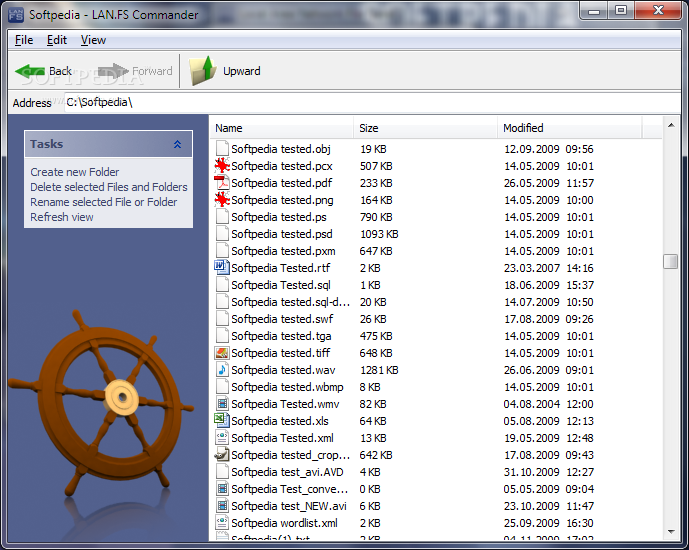The image size is (689, 550).
Task: Click the date 04.08.2004 12:00
Action: pos(548,404)
